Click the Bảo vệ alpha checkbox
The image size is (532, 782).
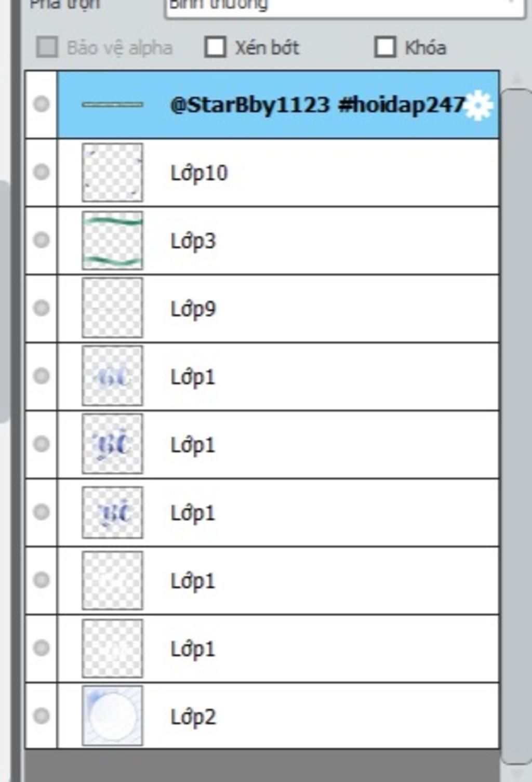tap(47, 47)
